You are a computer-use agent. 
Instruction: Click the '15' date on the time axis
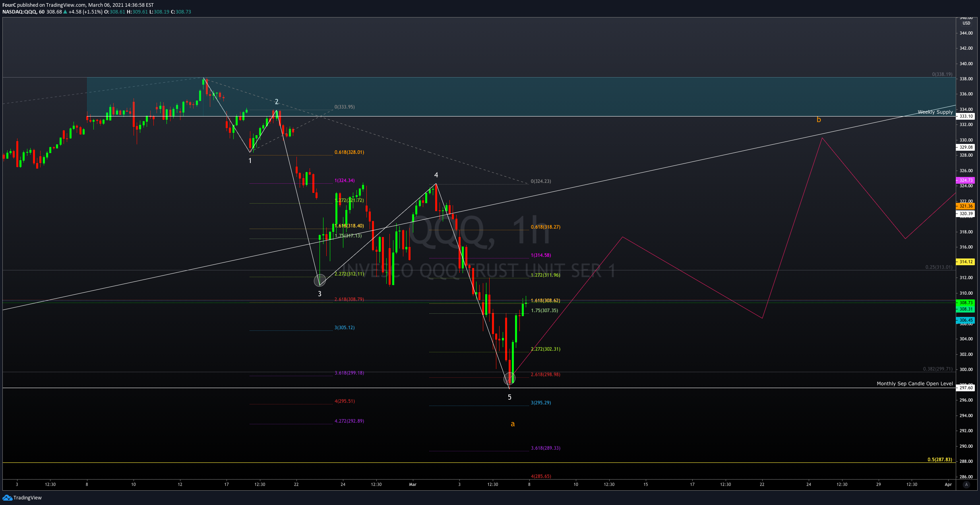click(646, 484)
